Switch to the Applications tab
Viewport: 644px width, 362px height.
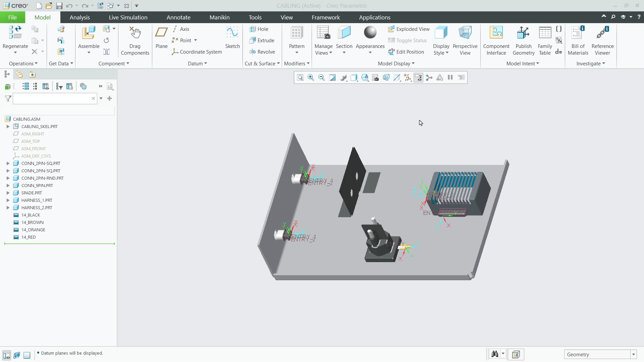tap(375, 17)
